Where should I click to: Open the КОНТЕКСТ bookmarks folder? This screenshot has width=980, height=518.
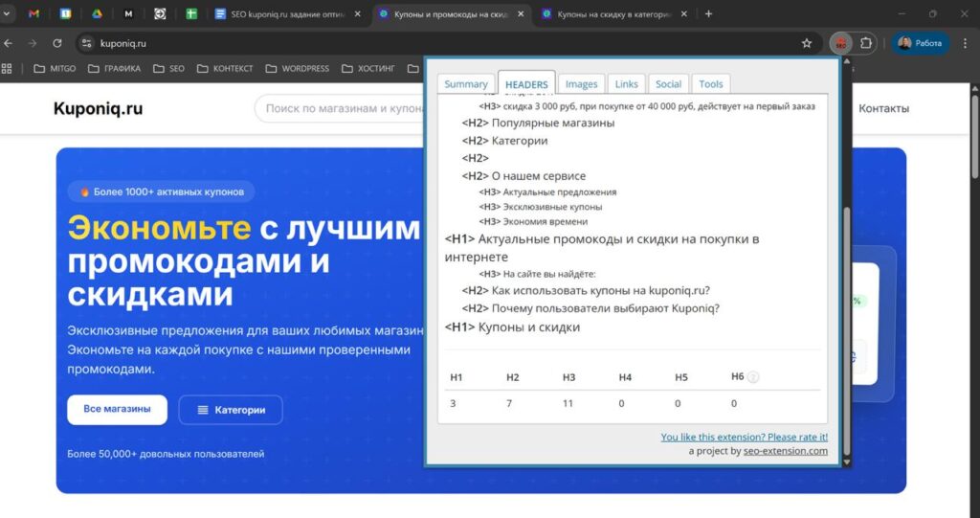pos(225,69)
